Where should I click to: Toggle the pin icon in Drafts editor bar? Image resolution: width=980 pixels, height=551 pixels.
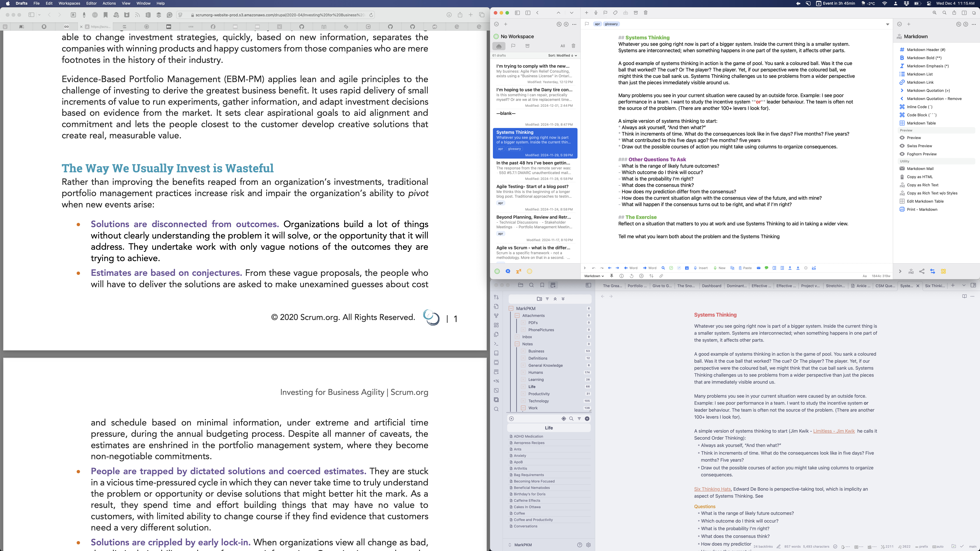click(x=611, y=276)
